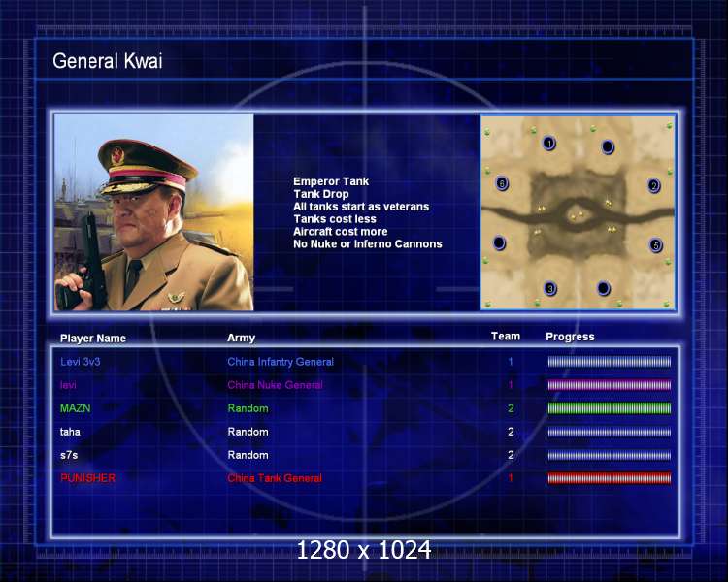Click team number for taha

click(511, 432)
